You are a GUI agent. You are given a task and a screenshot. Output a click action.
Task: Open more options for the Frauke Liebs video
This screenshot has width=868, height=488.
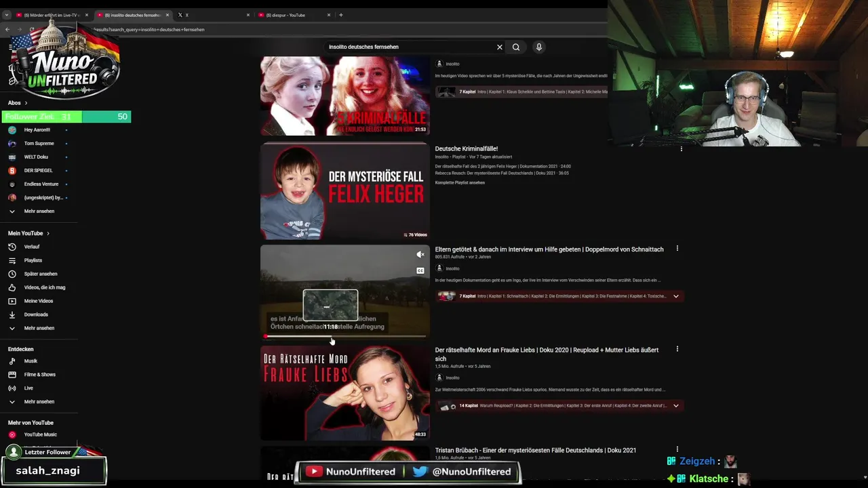click(677, 349)
